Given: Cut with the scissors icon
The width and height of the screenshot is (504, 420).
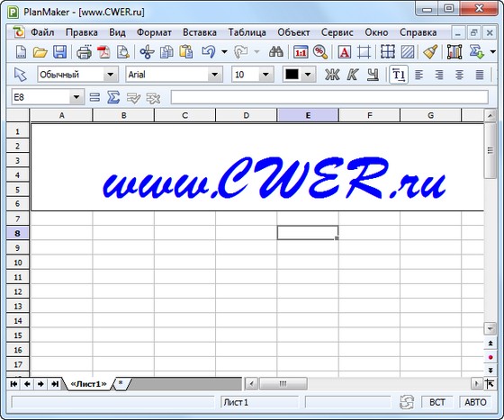Looking at the screenshot, I should (x=147, y=51).
